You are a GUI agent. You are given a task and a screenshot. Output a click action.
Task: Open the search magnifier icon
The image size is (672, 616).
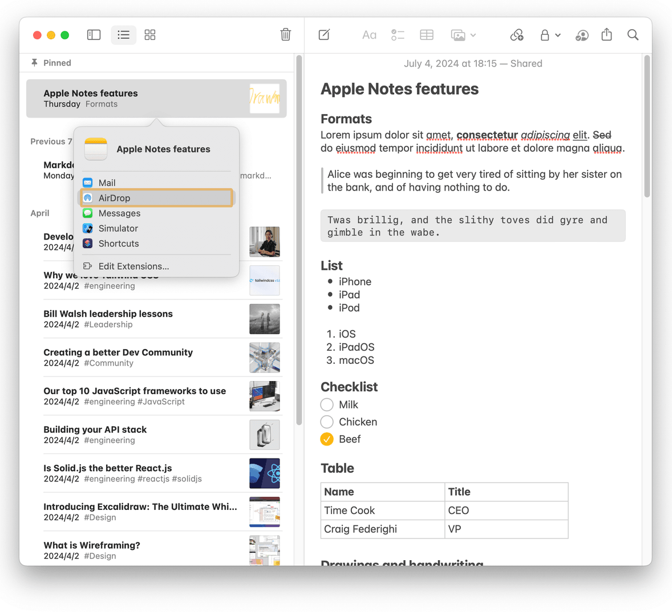633,35
